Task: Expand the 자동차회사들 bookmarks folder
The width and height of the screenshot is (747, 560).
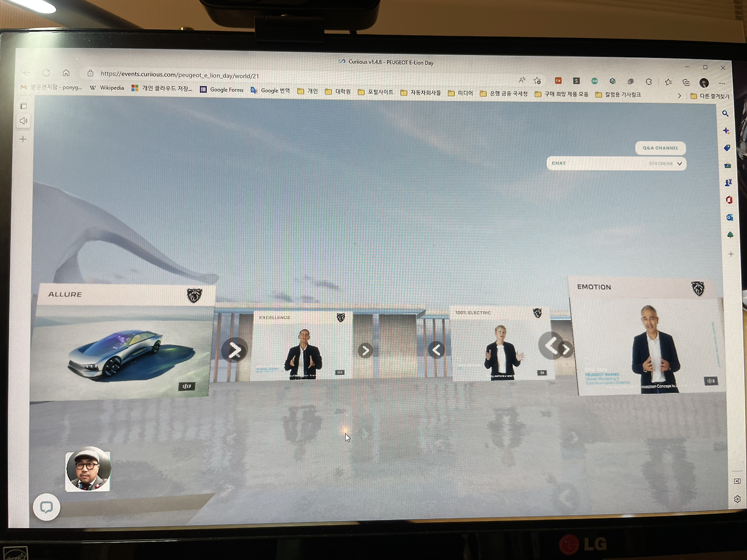Action: [421, 92]
